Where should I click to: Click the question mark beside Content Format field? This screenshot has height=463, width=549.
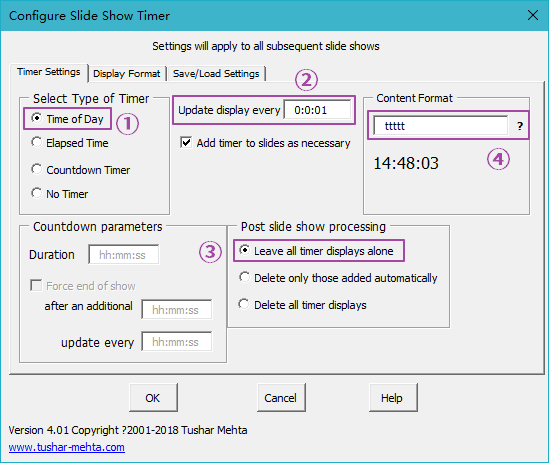click(520, 126)
